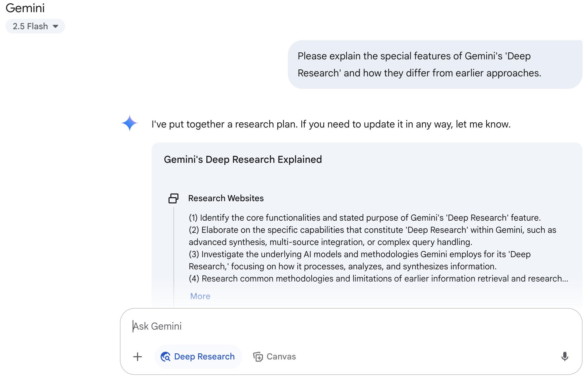Click the Gemini sparkle star icon
Screen dimensions: 588x378
(x=130, y=123)
